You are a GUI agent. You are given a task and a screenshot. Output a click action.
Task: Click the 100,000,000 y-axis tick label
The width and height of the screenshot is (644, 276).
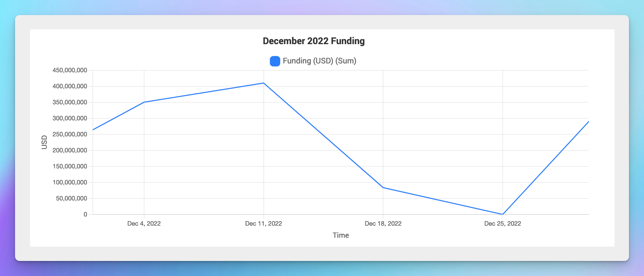pyautogui.click(x=70, y=182)
